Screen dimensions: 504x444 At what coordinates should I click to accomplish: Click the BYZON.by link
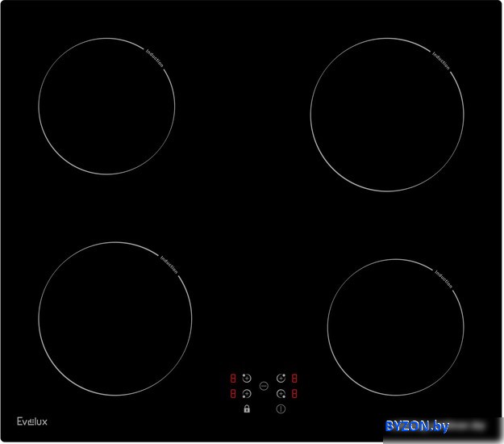pos(417,426)
